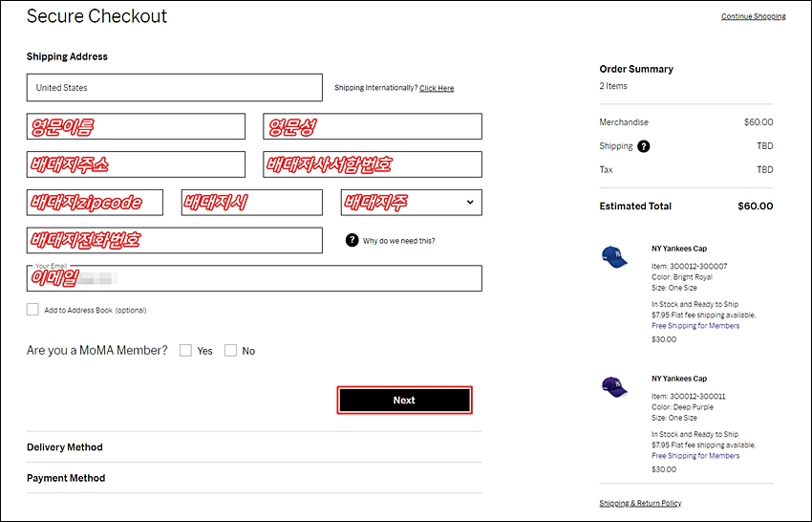Check the Add to Address Book checkbox
812x522 pixels.
click(x=32, y=310)
